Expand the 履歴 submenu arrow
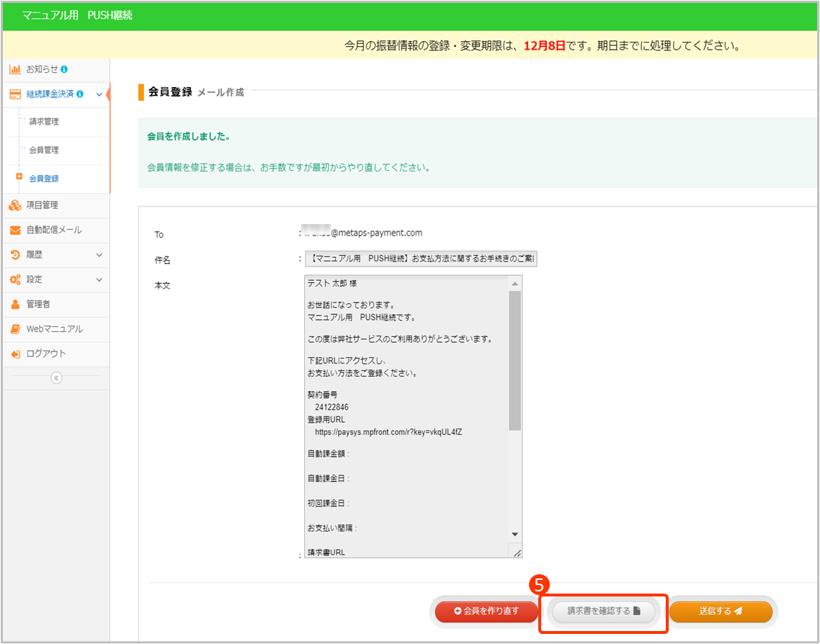 pos(99,255)
